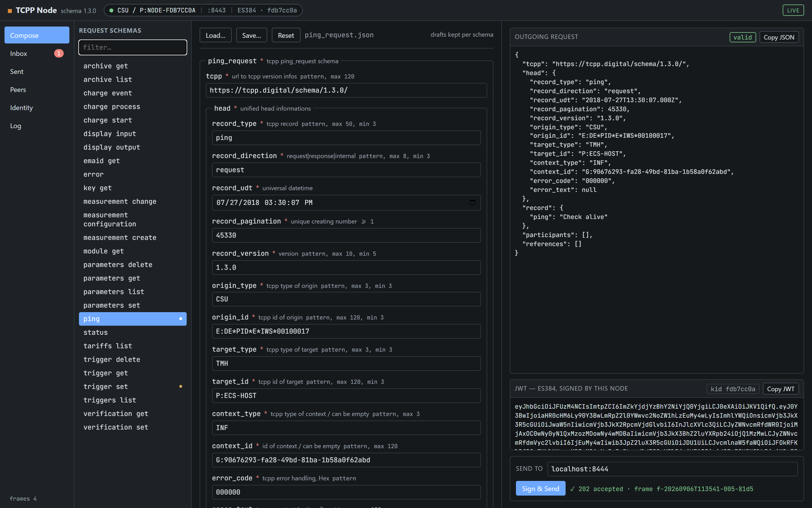Click the Inbox unread badge showing 1

(x=59, y=53)
